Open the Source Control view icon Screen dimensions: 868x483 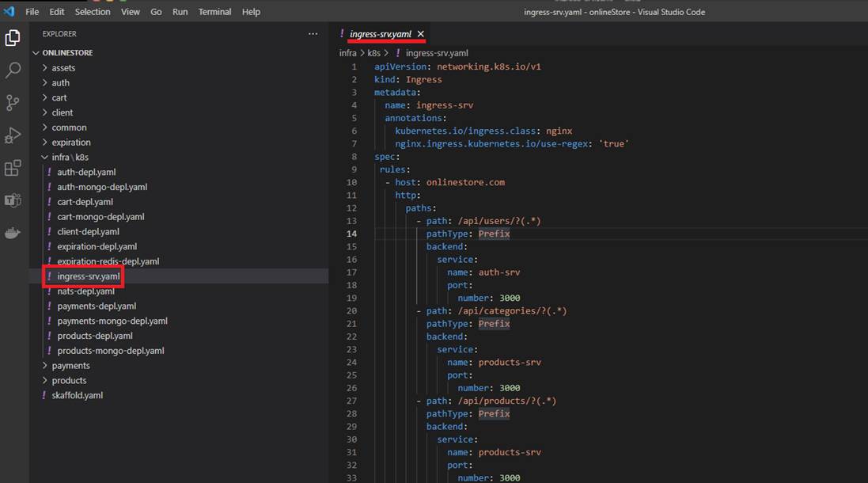coord(13,103)
